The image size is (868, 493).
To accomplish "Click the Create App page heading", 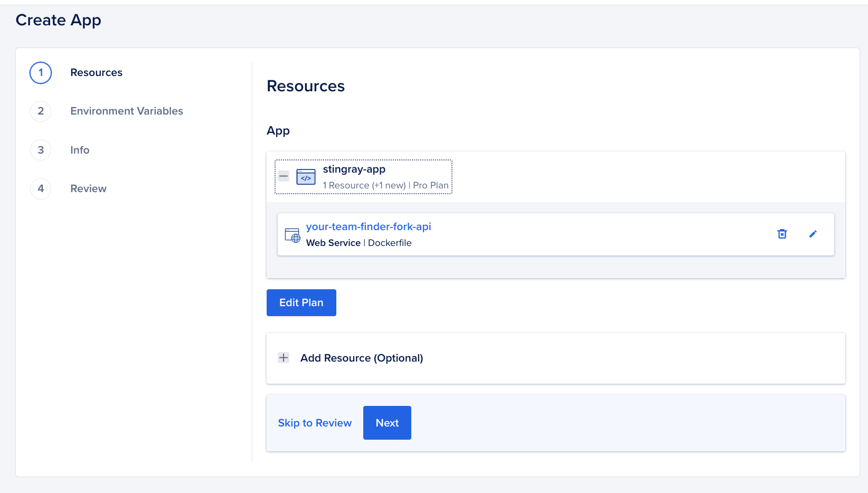I will point(59,20).
